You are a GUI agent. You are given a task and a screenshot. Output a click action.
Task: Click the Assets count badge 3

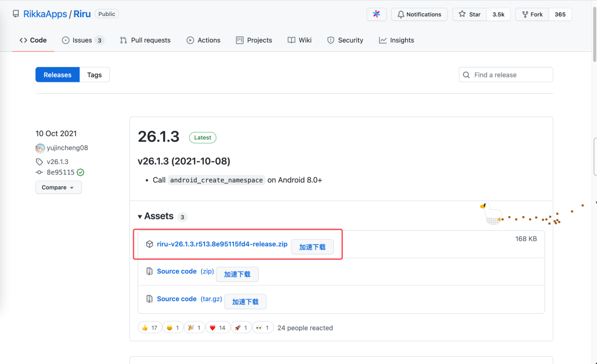click(x=182, y=217)
